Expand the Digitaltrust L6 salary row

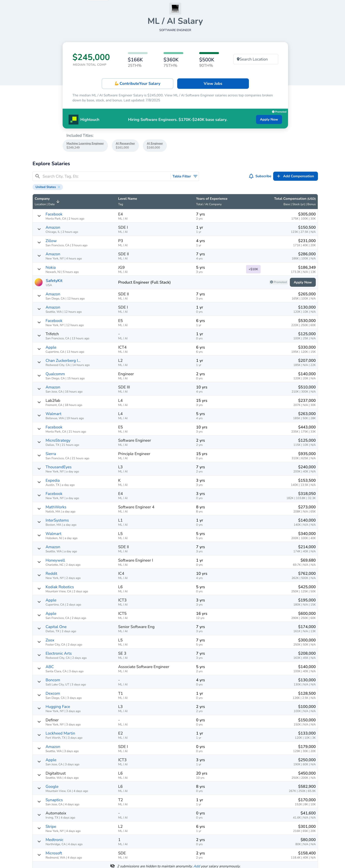[39, 775]
